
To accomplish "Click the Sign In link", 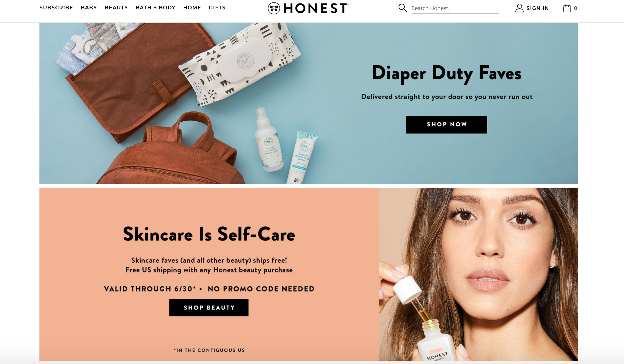I will coord(537,8).
